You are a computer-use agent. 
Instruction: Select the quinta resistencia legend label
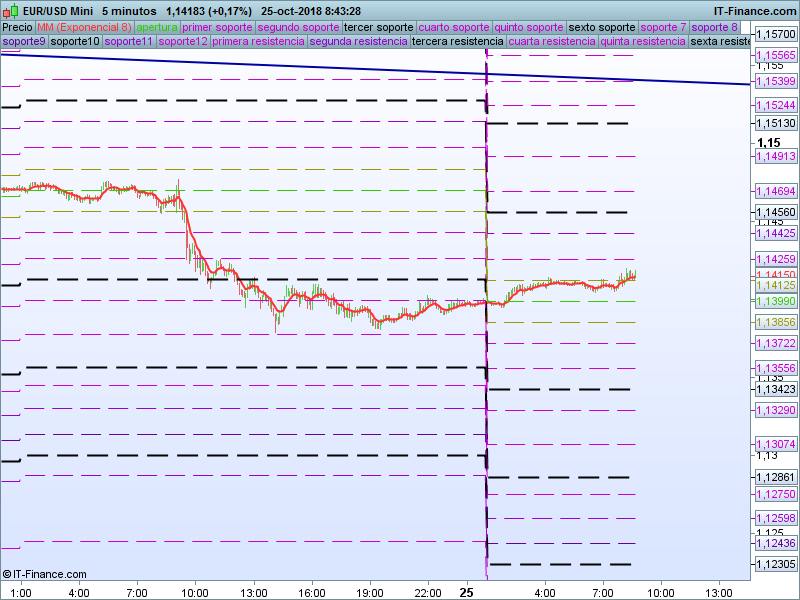(x=643, y=42)
